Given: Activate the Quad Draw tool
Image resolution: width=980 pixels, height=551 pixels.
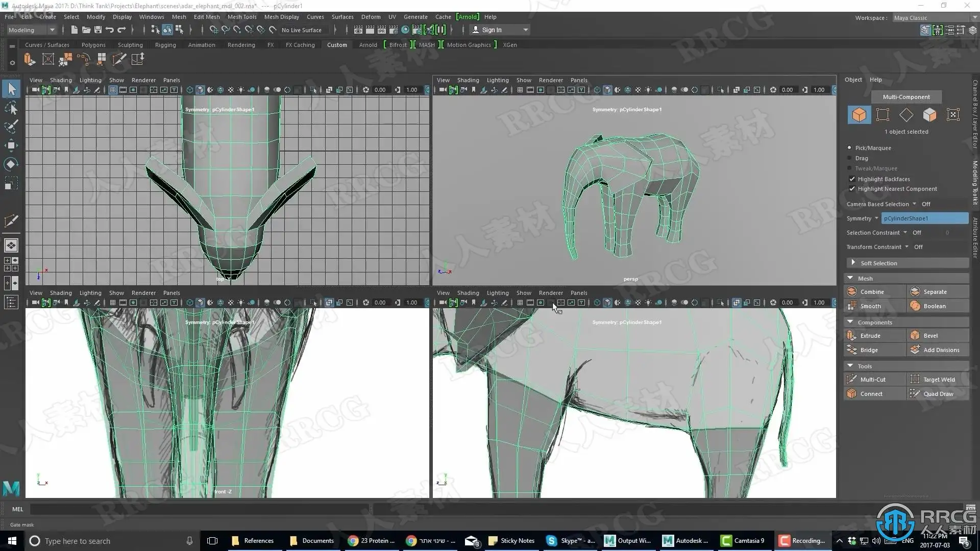Looking at the screenshot, I should (x=938, y=394).
